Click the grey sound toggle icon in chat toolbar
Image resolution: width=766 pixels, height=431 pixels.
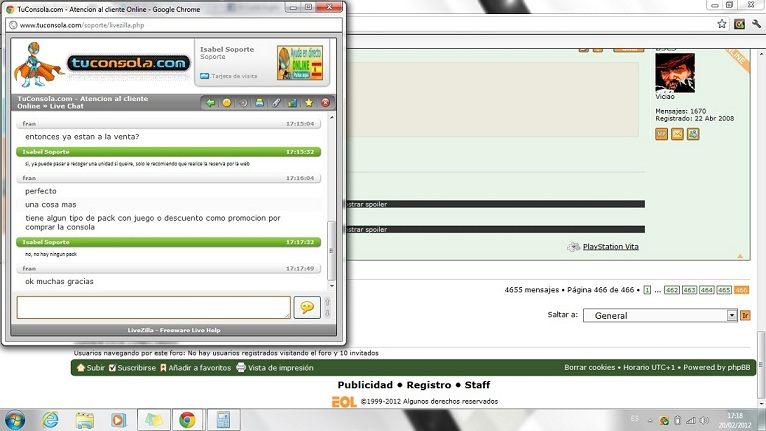[x=243, y=103]
